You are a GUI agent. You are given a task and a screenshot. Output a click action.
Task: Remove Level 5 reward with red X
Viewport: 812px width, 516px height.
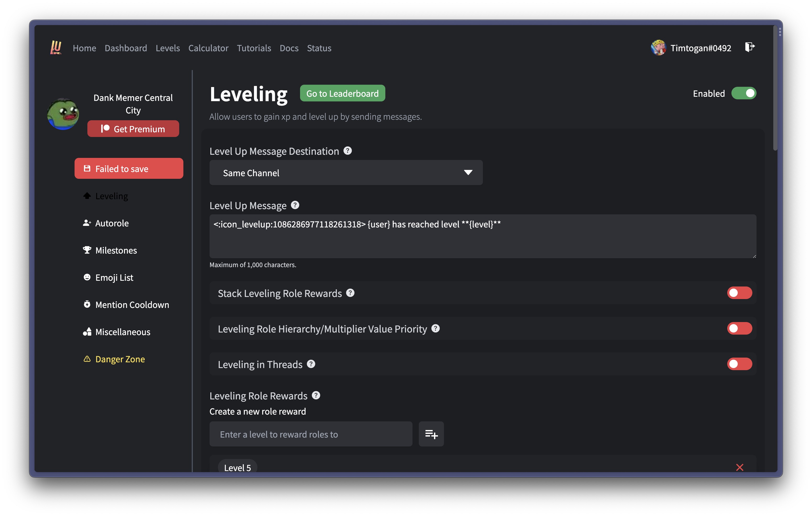[740, 467]
